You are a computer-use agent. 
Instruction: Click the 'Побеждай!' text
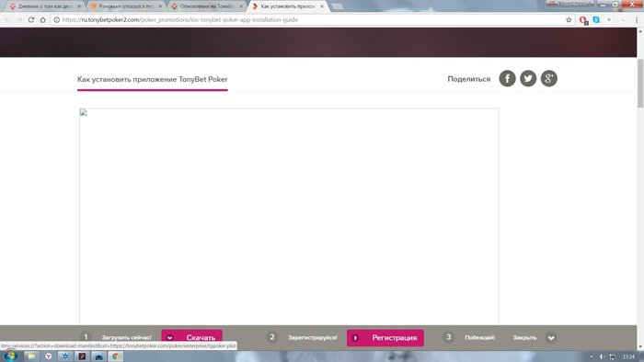pyautogui.click(x=479, y=338)
